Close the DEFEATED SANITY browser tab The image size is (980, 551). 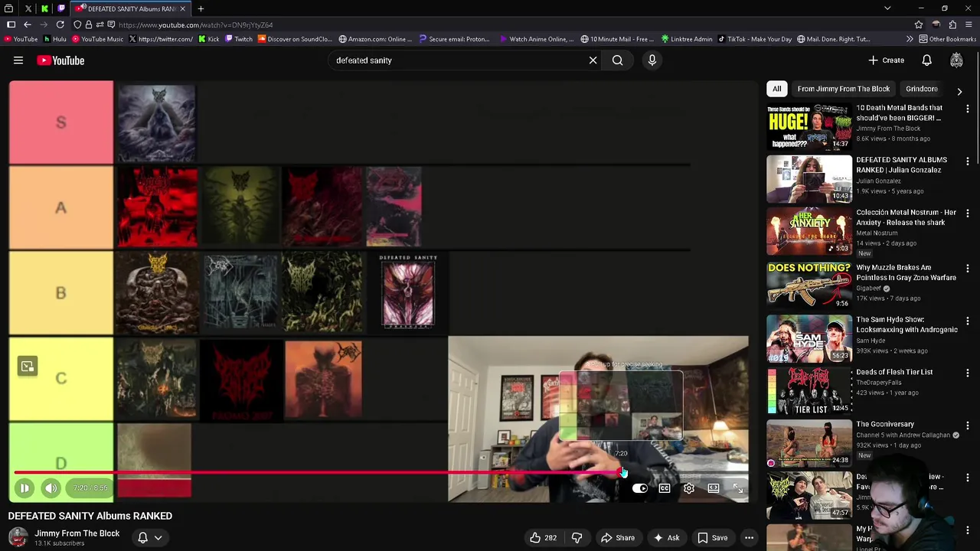click(182, 8)
